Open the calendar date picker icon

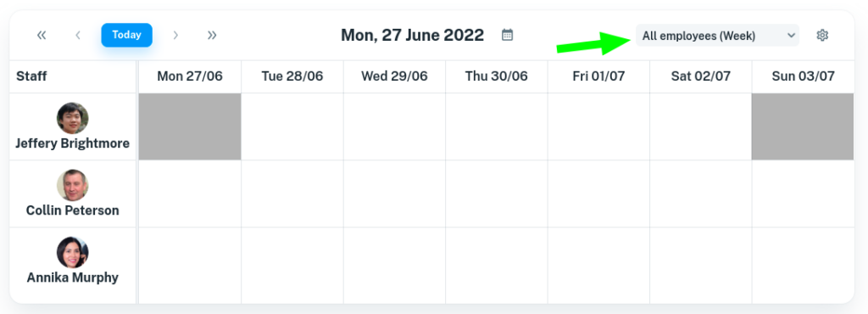click(x=507, y=35)
